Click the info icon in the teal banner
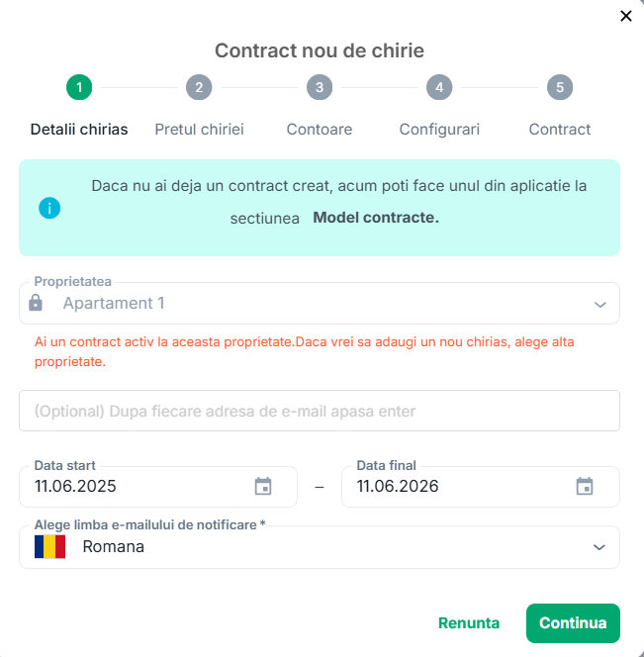The width and height of the screenshot is (644, 657). pyautogui.click(x=49, y=208)
